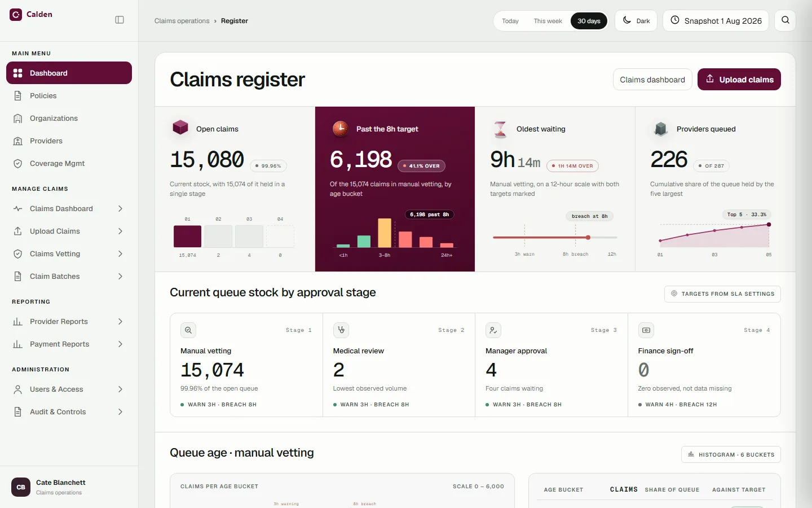Click the 3-8h yellow bar in chart
The height and width of the screenshot is (508, 812).
[x=385, y=233]
